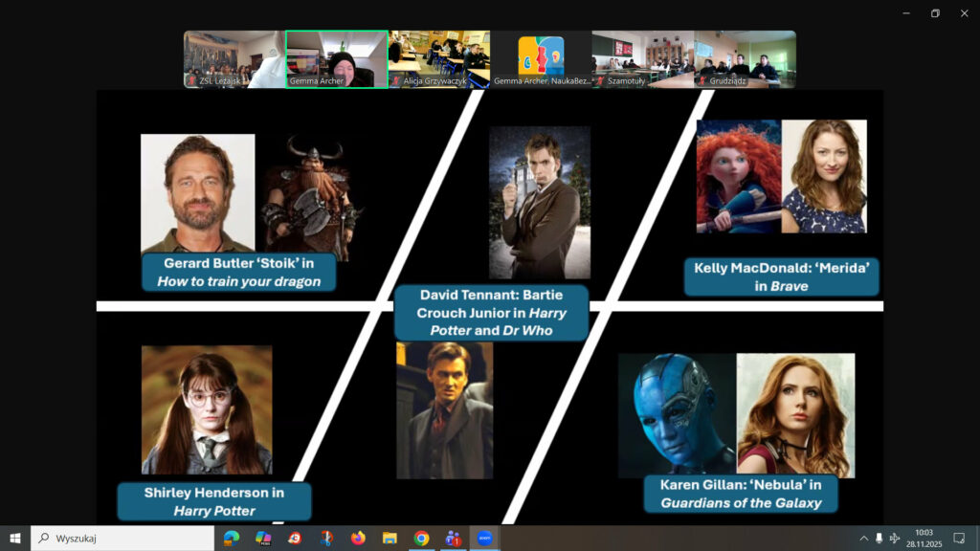Select the Alicja Grzywaczyk video tile
Image resolution: width=980 pixels, height=551 pixels.
[x=439, y=59]
